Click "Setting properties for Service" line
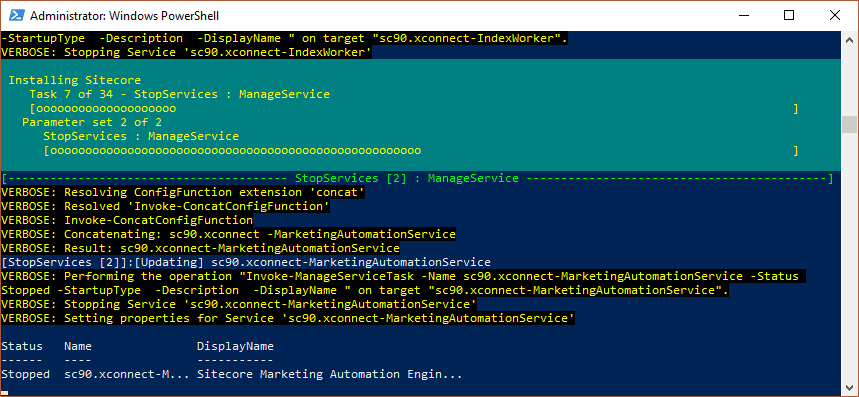 [288, 318]
